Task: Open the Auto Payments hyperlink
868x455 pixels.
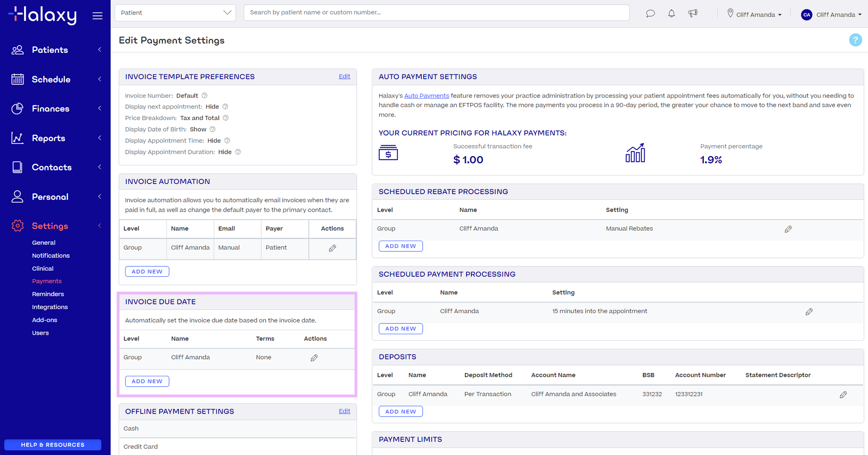Action: 426,96
